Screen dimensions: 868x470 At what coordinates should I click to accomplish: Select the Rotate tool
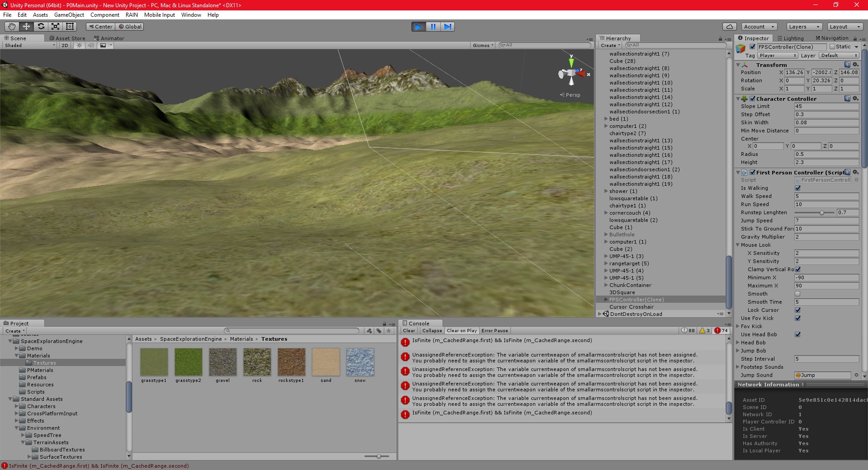41,27
